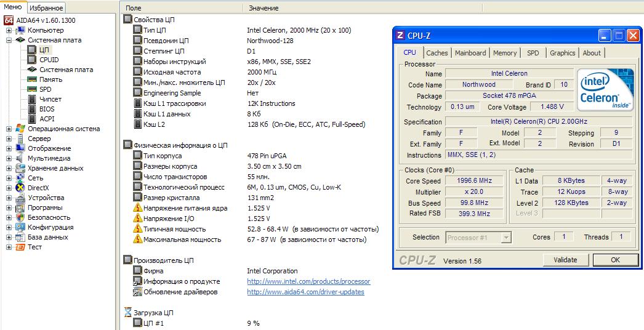The height and width of the screenshot is (330, 644).
Task: Click the OK button in CPU-Z
Action: pyautogui.click(x=615, y=260)
